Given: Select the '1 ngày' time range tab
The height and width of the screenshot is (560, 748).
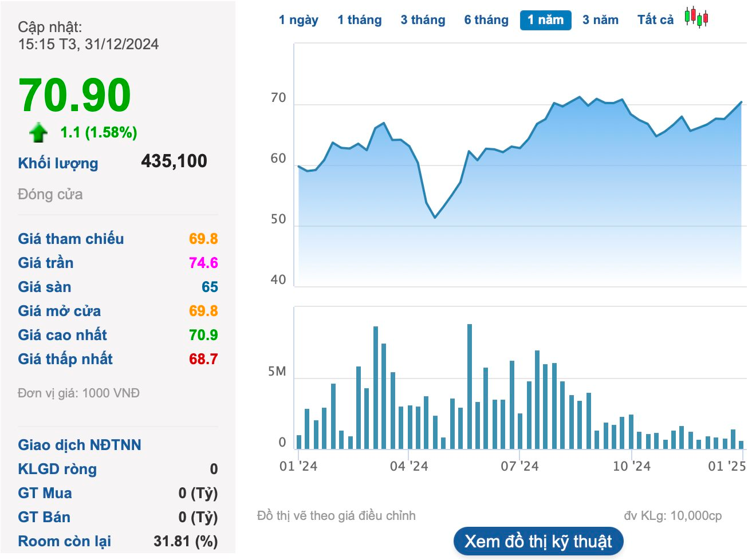Looking at the screenshot, I should pos(298,20).
